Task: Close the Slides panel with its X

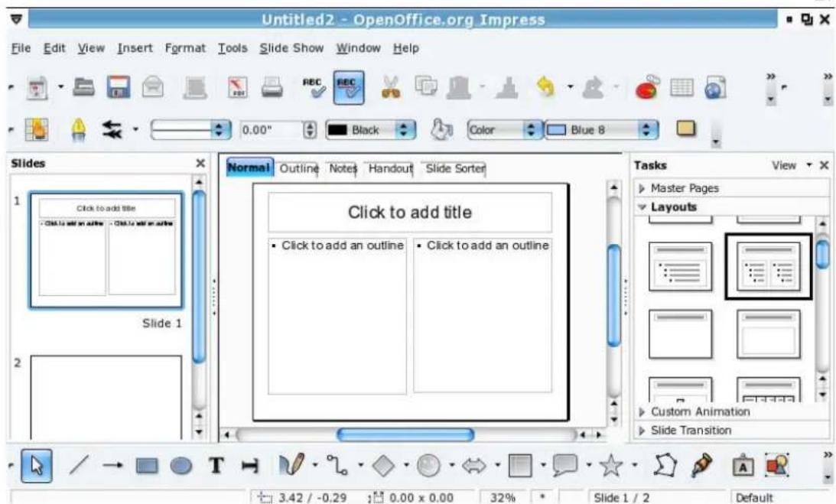Action: [200, 163]
